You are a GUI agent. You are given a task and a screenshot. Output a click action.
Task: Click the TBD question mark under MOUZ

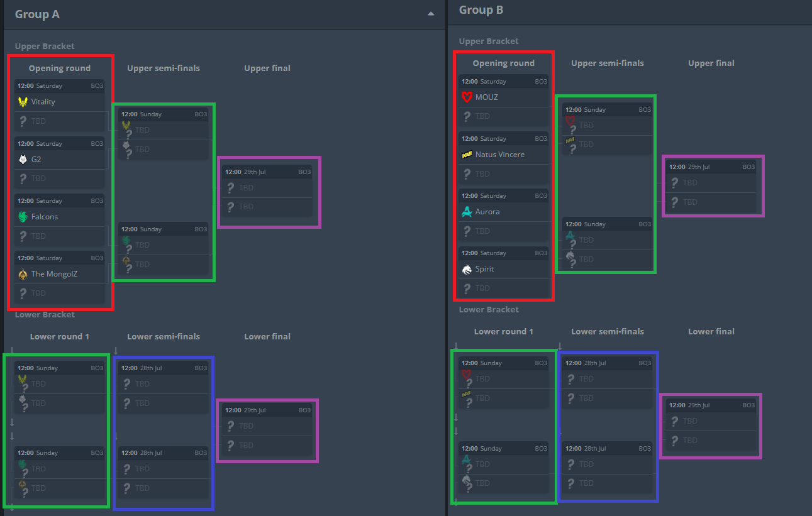click(467, 116)
